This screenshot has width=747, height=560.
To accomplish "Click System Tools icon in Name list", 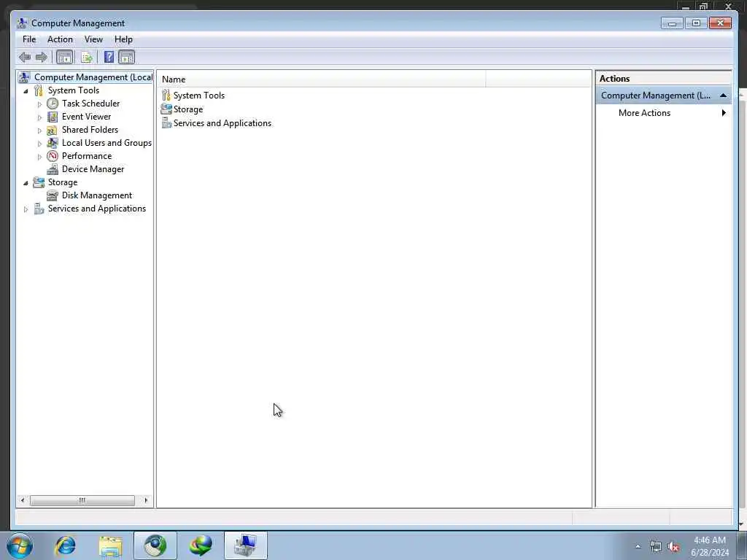I will click(x=166, y=96).
